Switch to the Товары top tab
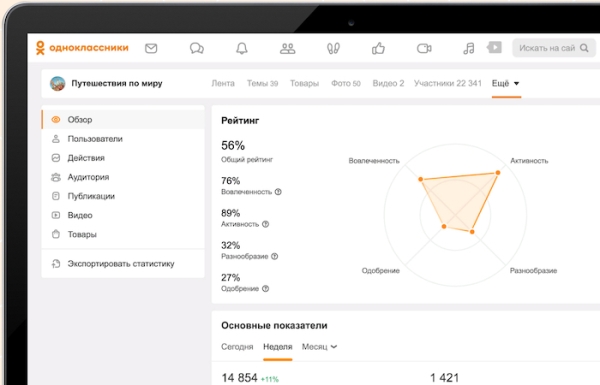The width and height of the screenshot is (600, 385). pos(304,83)
